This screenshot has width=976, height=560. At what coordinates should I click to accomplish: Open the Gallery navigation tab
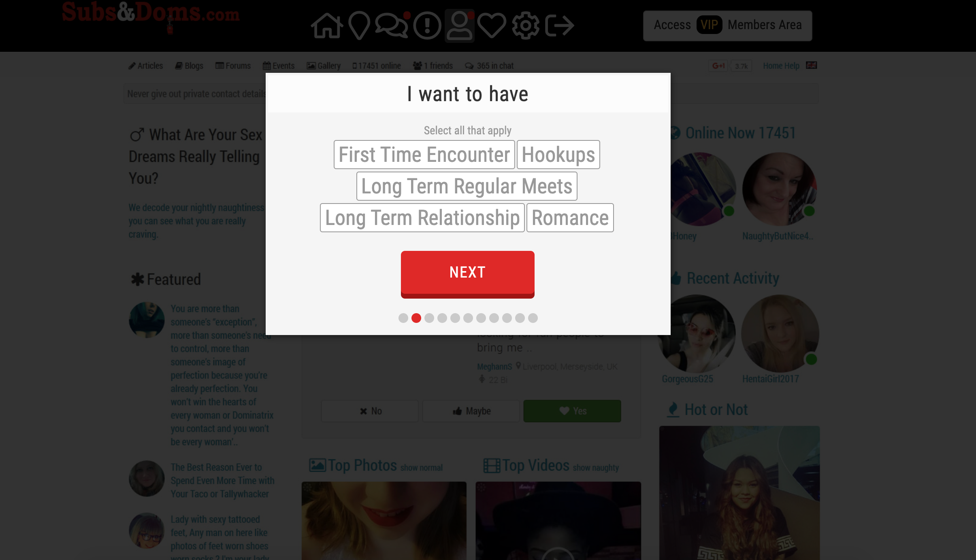[x=325, y=66]
